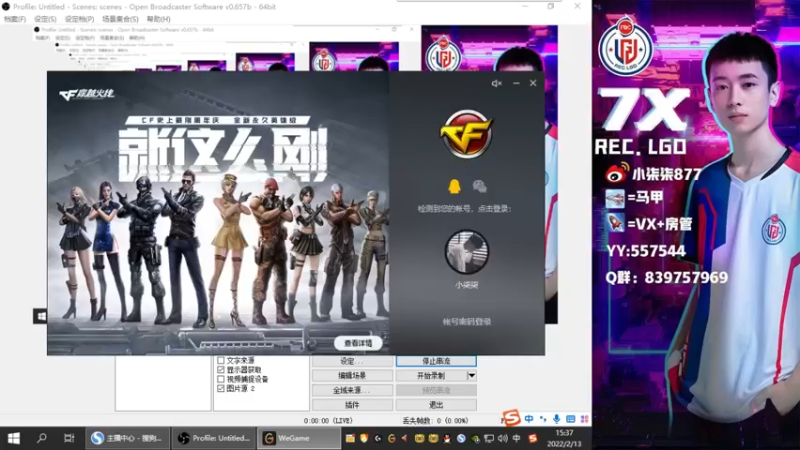
Task: Open 帐号密码登录 account password login
Action: 466,321
